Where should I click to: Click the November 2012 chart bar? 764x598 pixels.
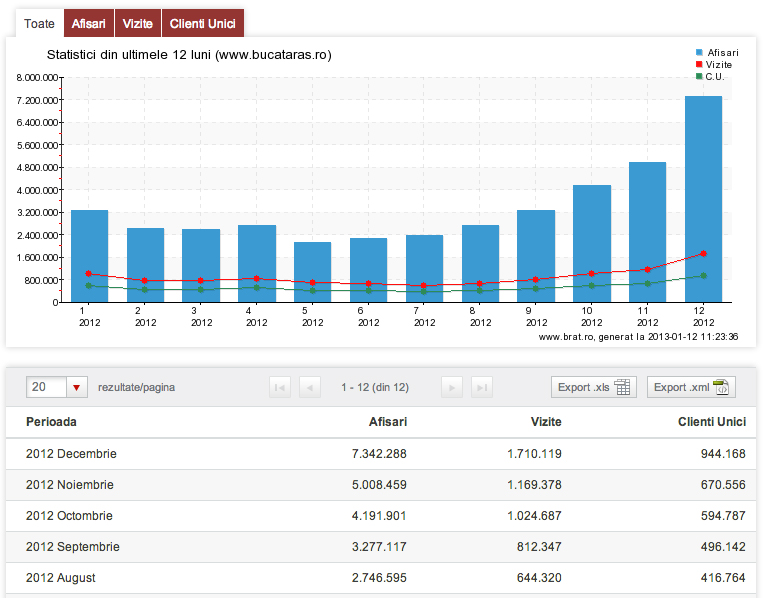click(x=647, y=232)
